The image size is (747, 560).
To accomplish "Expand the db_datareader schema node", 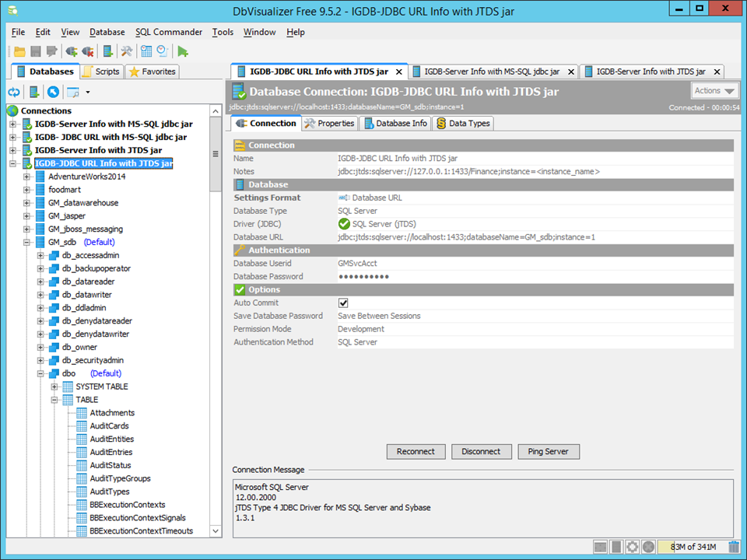I will (x=40, y=282).
